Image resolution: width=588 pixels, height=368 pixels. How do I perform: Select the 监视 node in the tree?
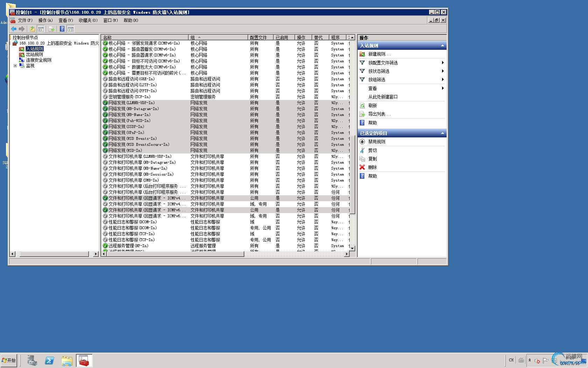tap(30, 66)
